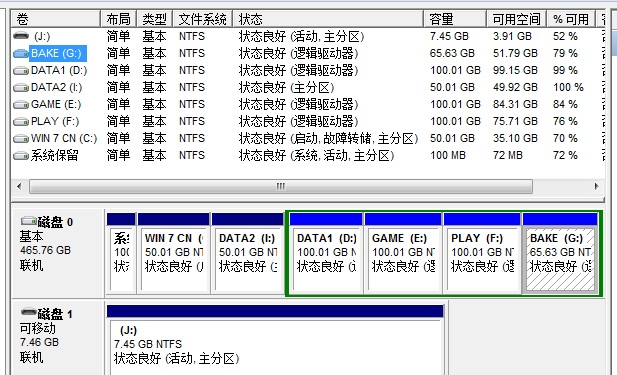Click status 状态良好 (启动, 故障转储, 主分区)
The image size is (617, 375).
click(328, 139)
